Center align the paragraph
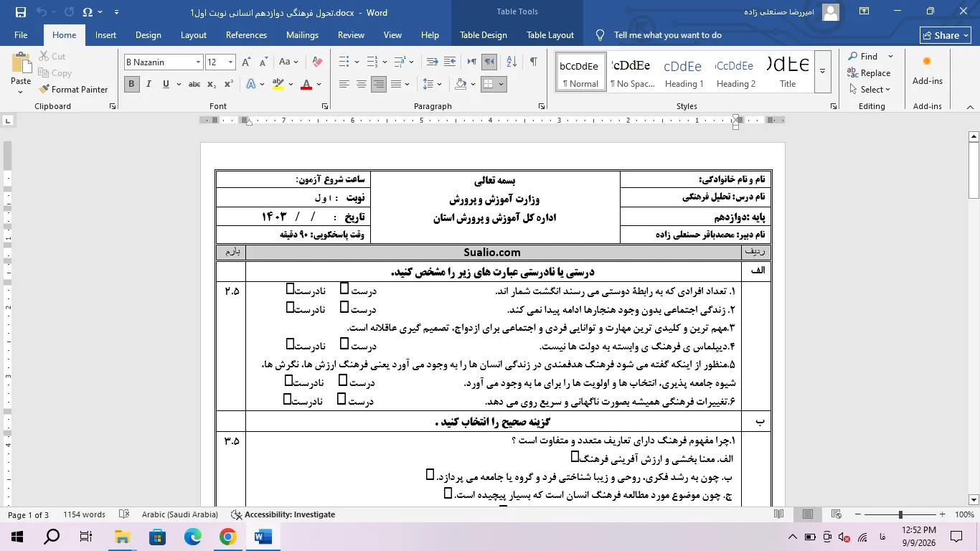 tap(362, 84)
